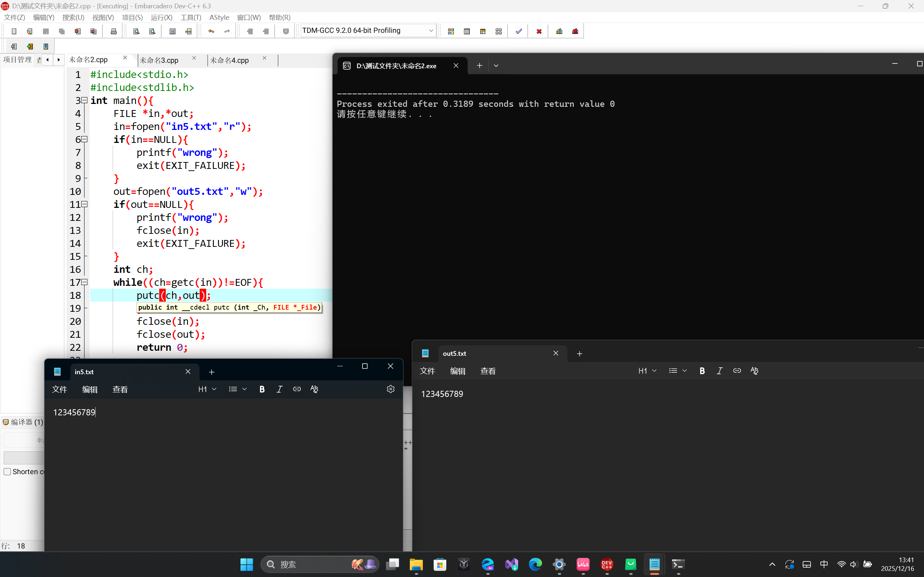Screen dimensions: 924x577
Task: Add a new tab in terminal window
Action: (480, 66)
